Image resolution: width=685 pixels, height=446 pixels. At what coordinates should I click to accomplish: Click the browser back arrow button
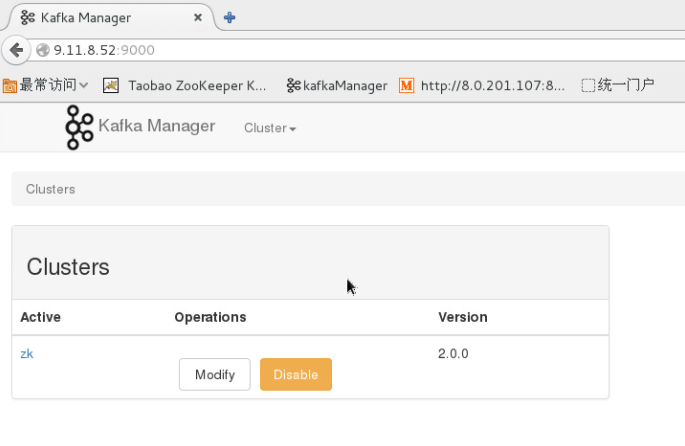coord(17,50)
